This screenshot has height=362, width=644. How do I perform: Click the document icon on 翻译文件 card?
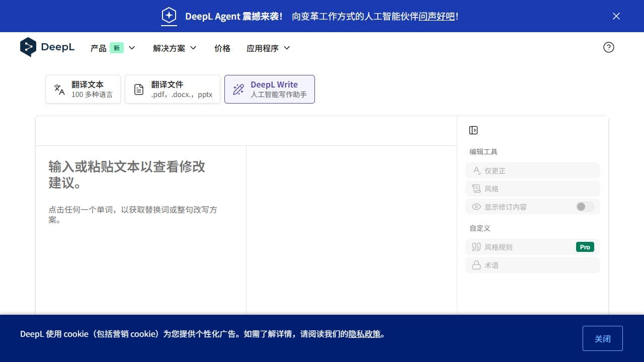tap(138, 89)
